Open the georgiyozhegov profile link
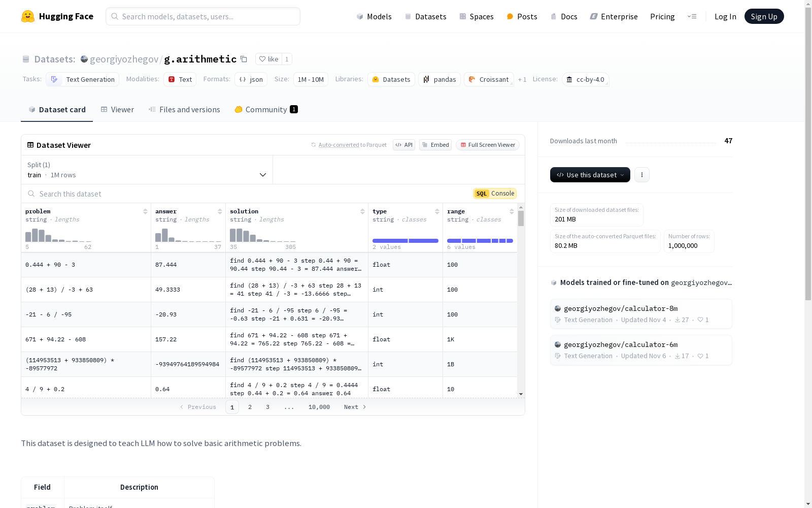 tap(124, 59)
